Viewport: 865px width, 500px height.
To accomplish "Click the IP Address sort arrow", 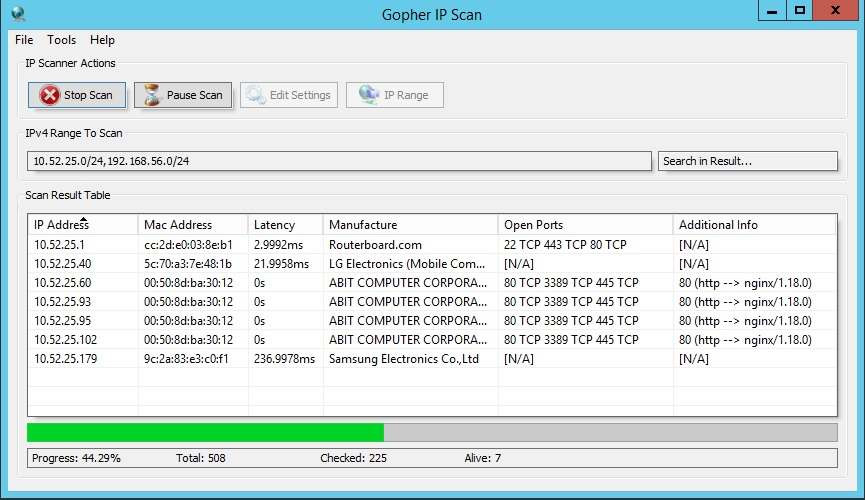I will [83, 219].
